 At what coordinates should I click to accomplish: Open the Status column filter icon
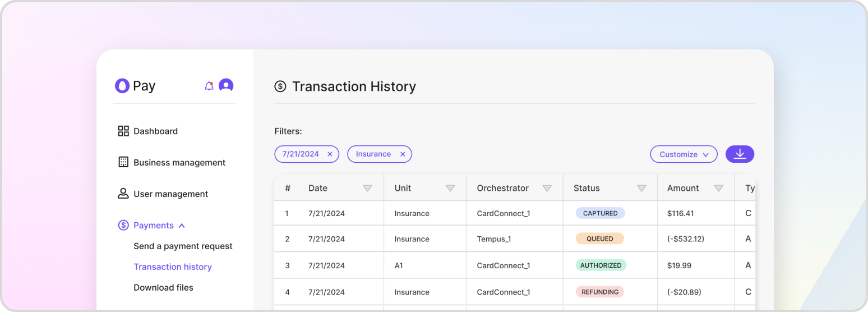pyautogui.click(x=641, y=188)
